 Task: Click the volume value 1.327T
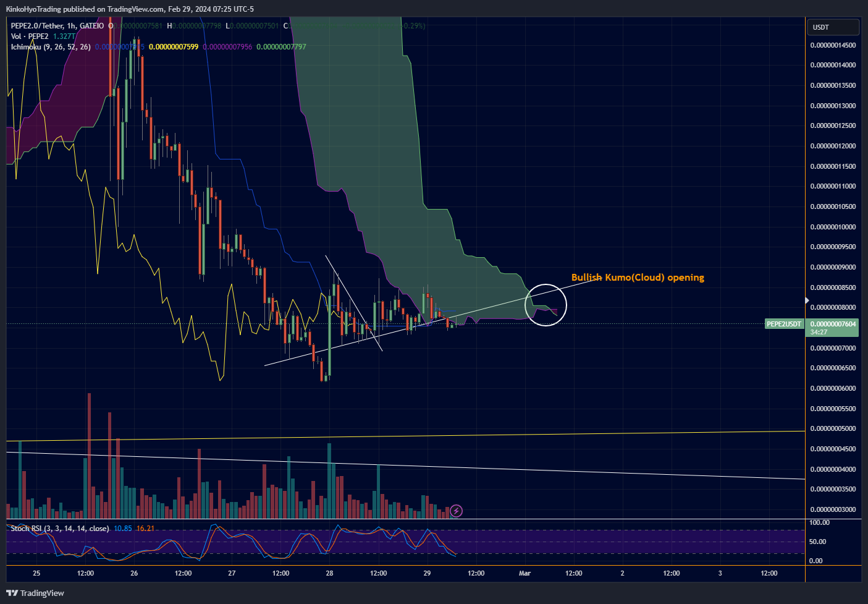point(64,36)
